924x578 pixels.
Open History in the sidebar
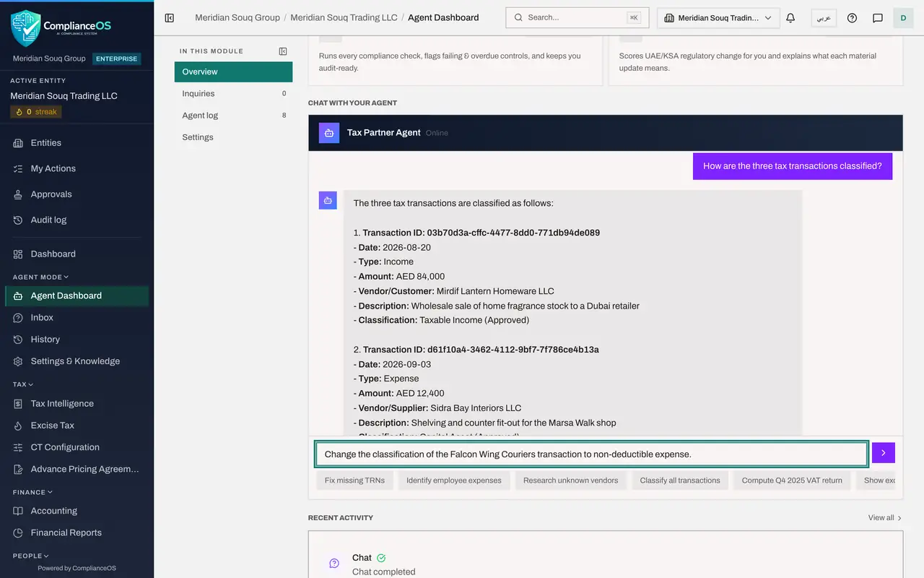pos(77,340)
